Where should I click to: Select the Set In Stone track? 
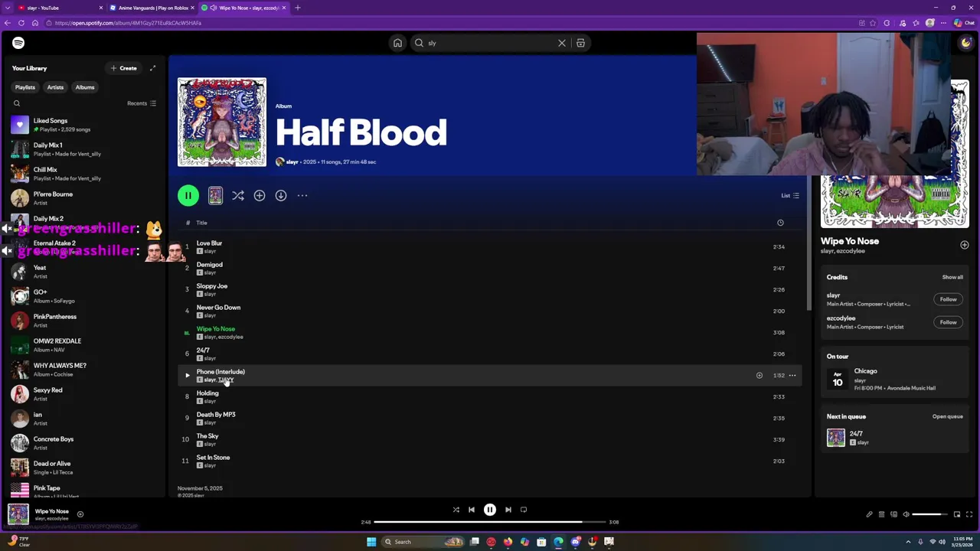pos(490,461)
